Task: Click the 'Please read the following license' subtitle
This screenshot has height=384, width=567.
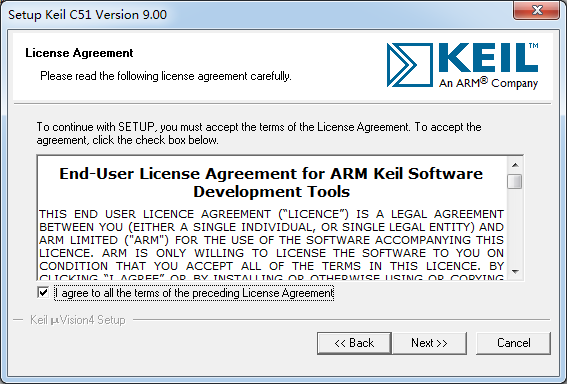Action: click(166, 76)
